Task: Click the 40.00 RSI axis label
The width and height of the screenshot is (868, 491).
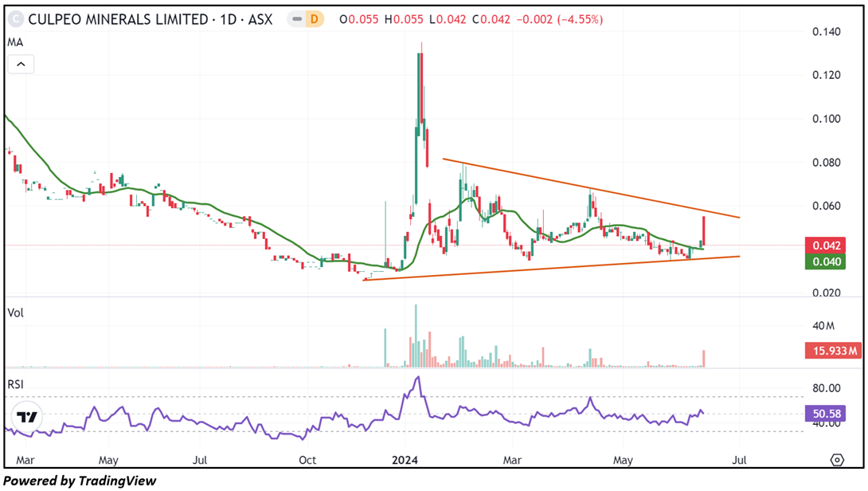Action: pyautogui.click(x=827, y=424)
